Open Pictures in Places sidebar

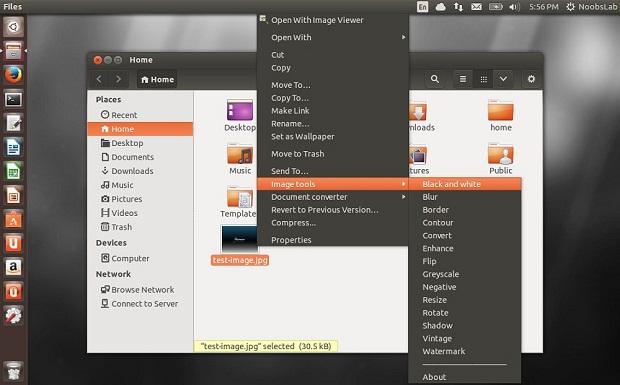(x=140, y=199)
